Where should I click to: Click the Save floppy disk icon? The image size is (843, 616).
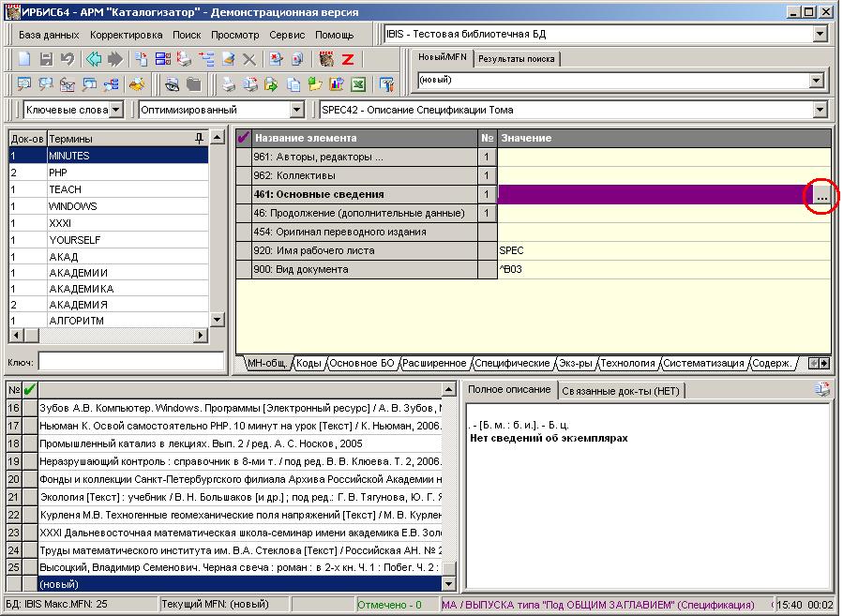[46, 59]
